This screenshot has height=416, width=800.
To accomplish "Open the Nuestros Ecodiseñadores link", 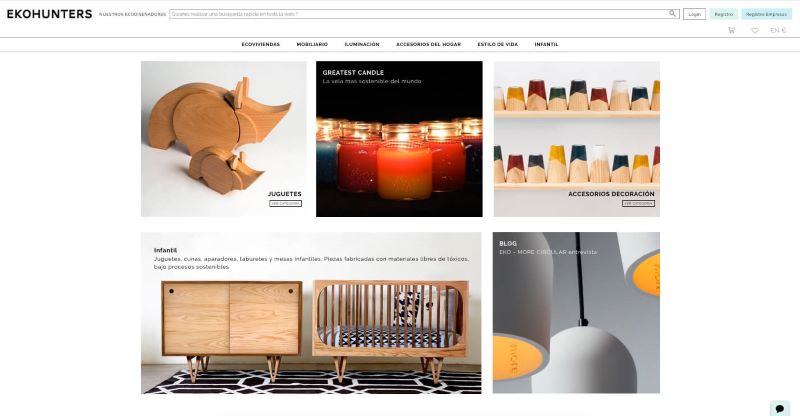I will pyautogui.click(x=132, y=14).
